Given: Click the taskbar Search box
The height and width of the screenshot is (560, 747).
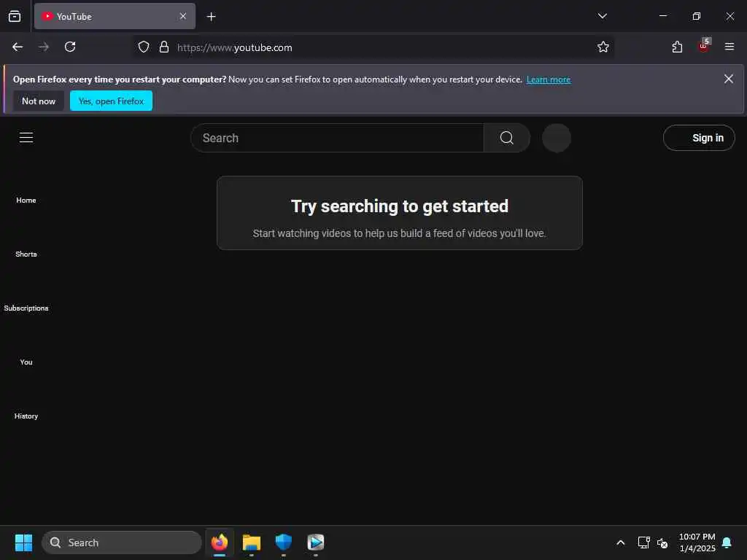Looking at the screenshot, I should coord(122,542).
